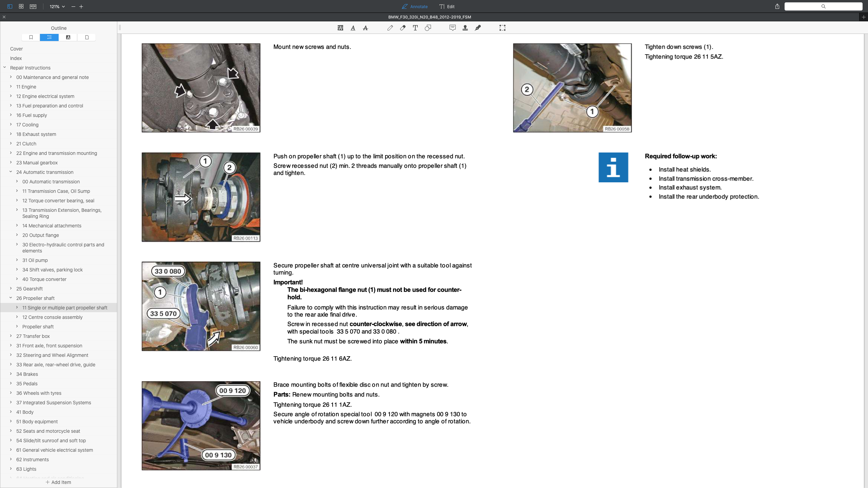Go to 36 Wheels with tyres
This screenshot has height=488, width=868.
click(39, 393)
